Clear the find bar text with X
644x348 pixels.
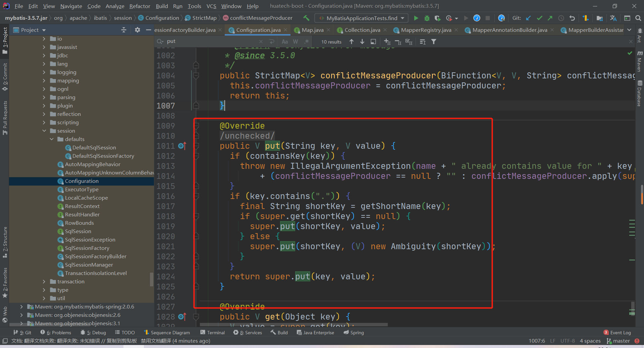click(261, 42)
